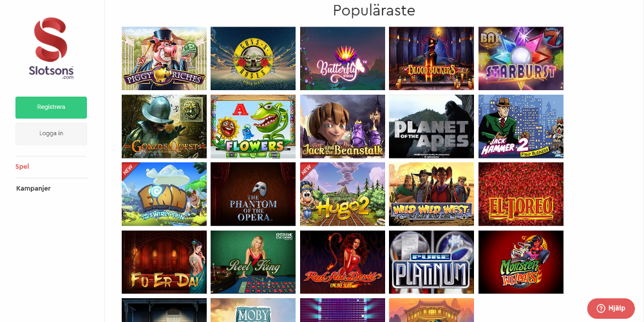
Task: Launch the Hugo 2 game
Action: tap(343, 194)
